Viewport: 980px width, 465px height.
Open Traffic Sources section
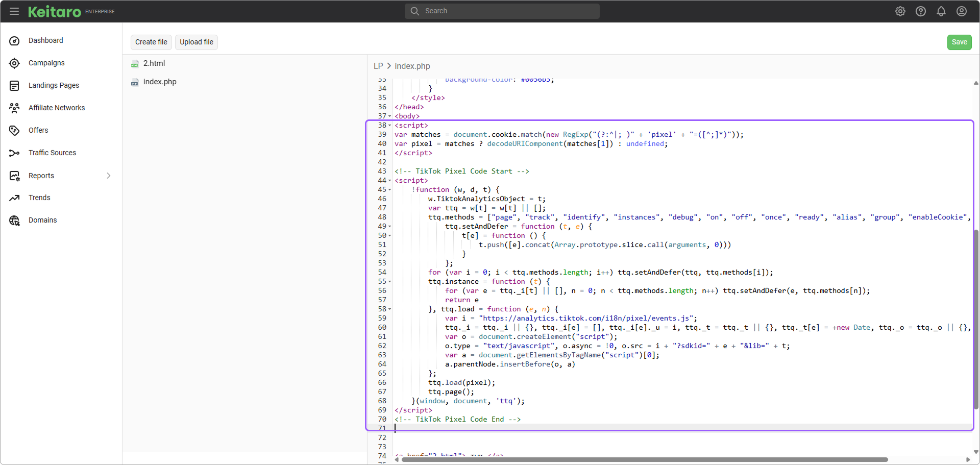tap(52, 153)
